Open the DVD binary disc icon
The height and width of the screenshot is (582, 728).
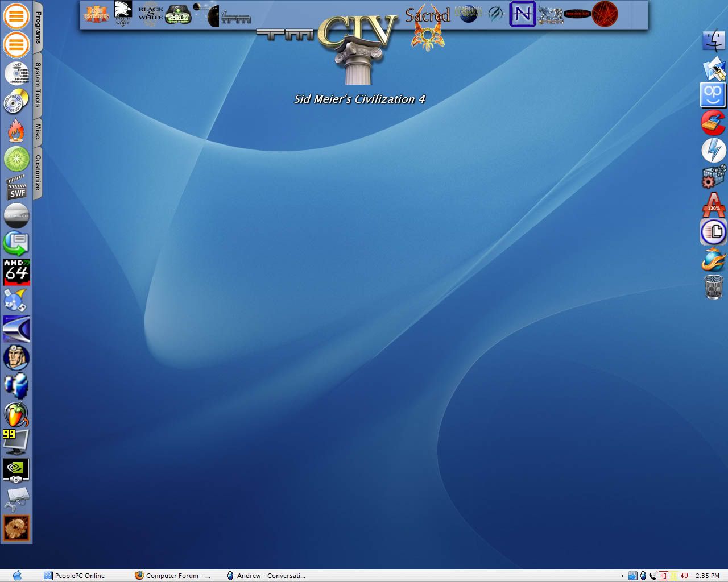16,73
